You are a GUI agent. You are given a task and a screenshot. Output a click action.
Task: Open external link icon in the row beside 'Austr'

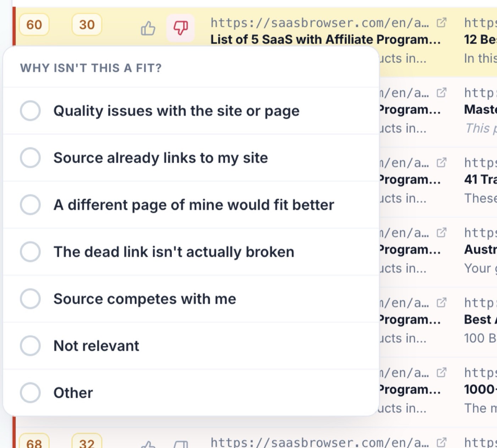441,233
